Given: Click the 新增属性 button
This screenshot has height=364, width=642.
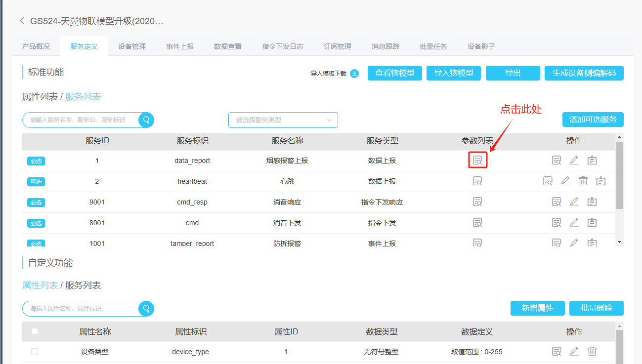Looking at the screenshot, I should (537, 308).
